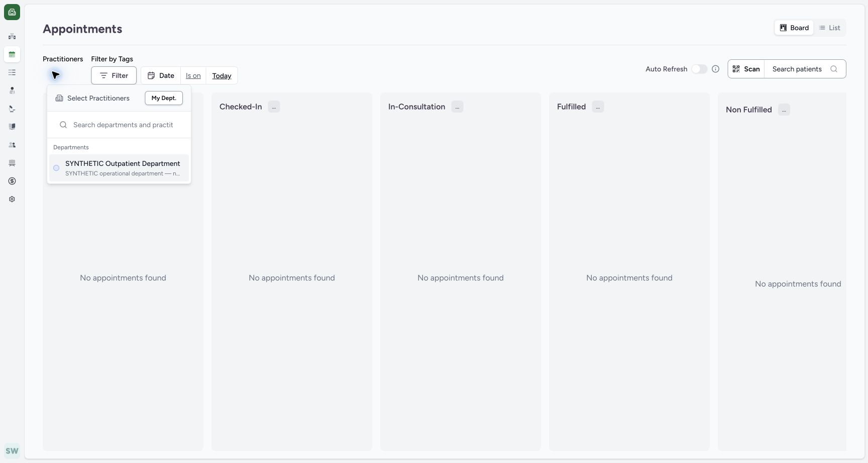
Task: Change the 'Today' date value
Action: tap(222, 75)
